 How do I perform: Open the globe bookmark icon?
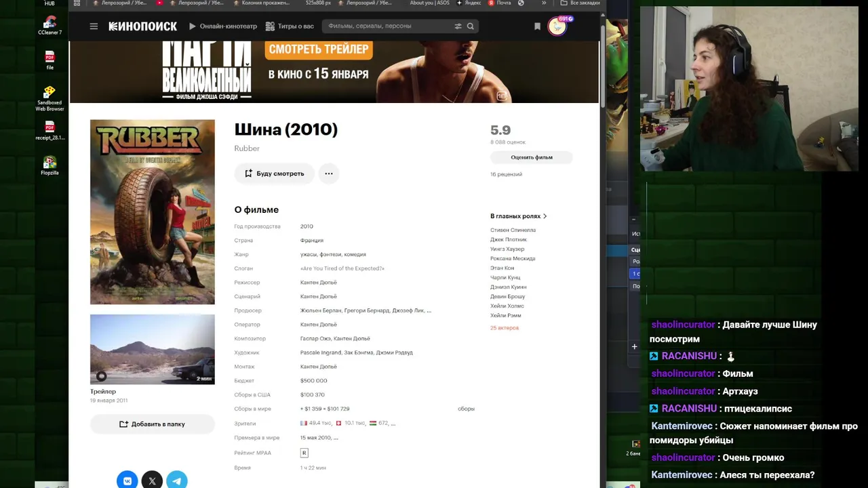pyautogui.click(x=521, y=3)
